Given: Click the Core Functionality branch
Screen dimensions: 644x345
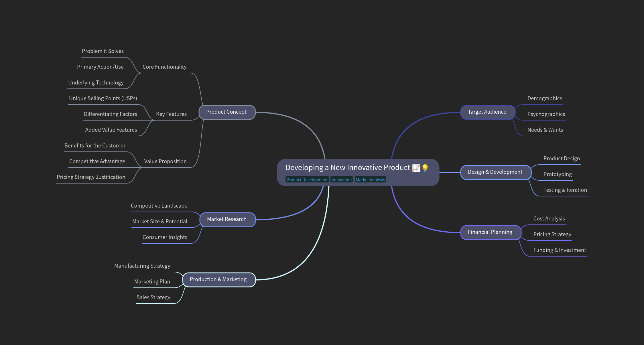Looking at the screenshot, I should pos(164,67).
